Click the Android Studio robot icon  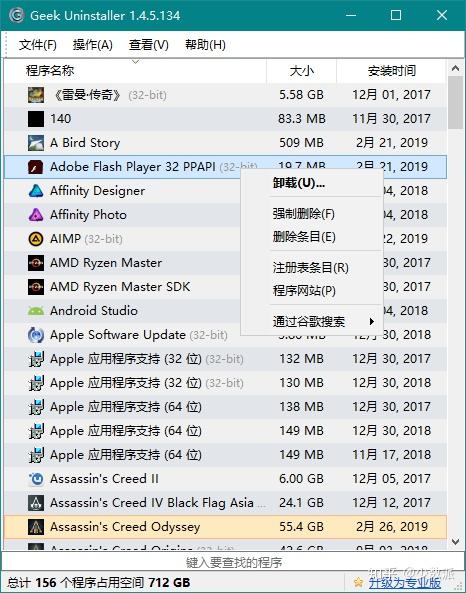pyautogui.click(x=36, y=311)
